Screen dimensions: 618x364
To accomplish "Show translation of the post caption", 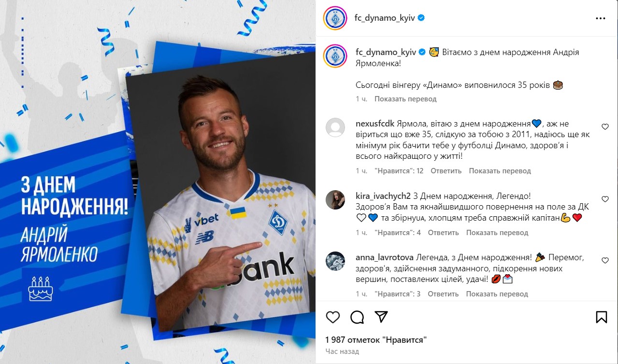I will pyautogui.click(x=405, y=99).
